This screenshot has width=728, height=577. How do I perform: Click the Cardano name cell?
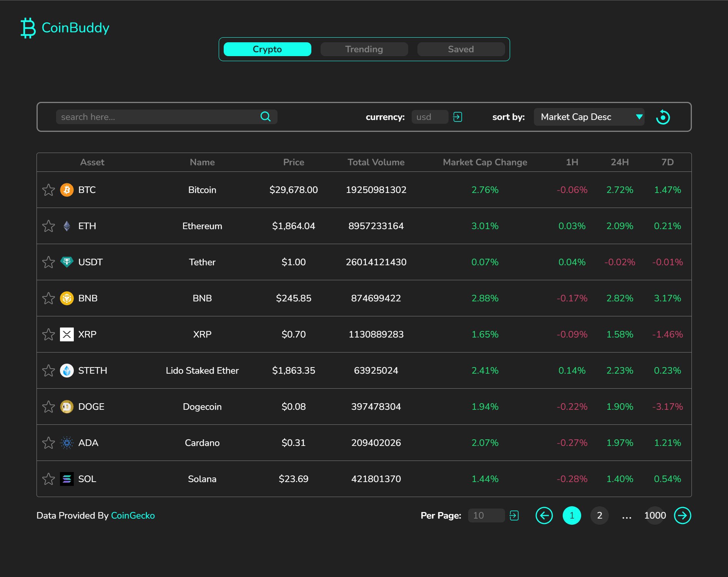click(x=202, y=443)
